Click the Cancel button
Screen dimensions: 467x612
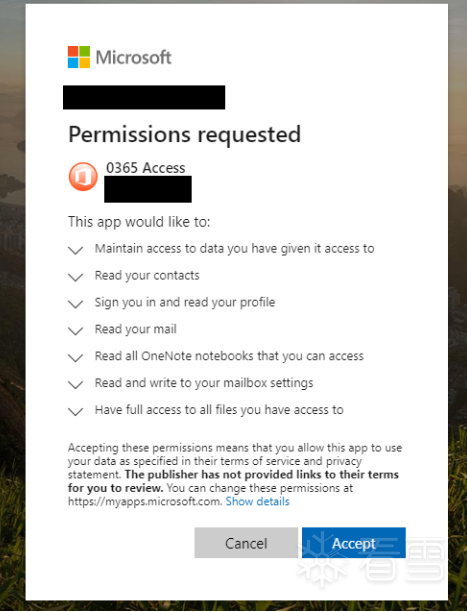coord(246,543)
